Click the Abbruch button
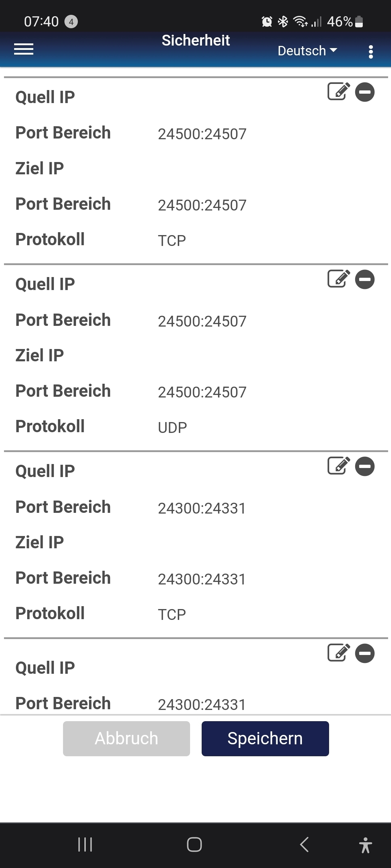Viewport: 391px width, 868px height. point(126,739)
